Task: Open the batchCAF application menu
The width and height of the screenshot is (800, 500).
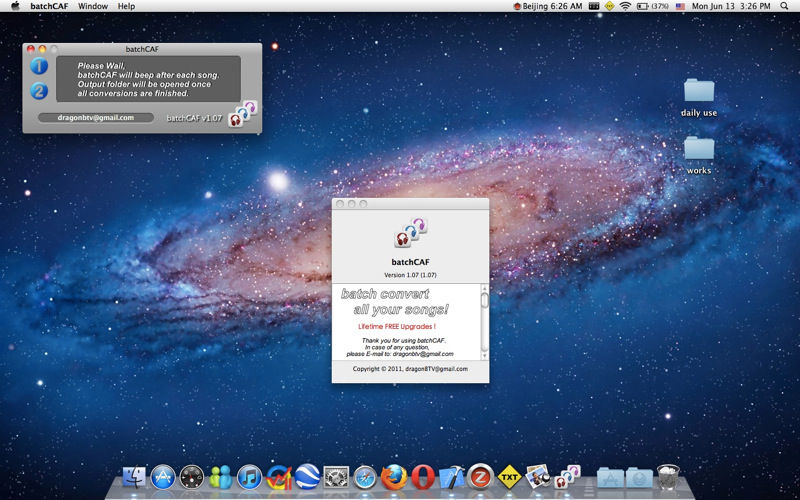Action: coord(49,6)
